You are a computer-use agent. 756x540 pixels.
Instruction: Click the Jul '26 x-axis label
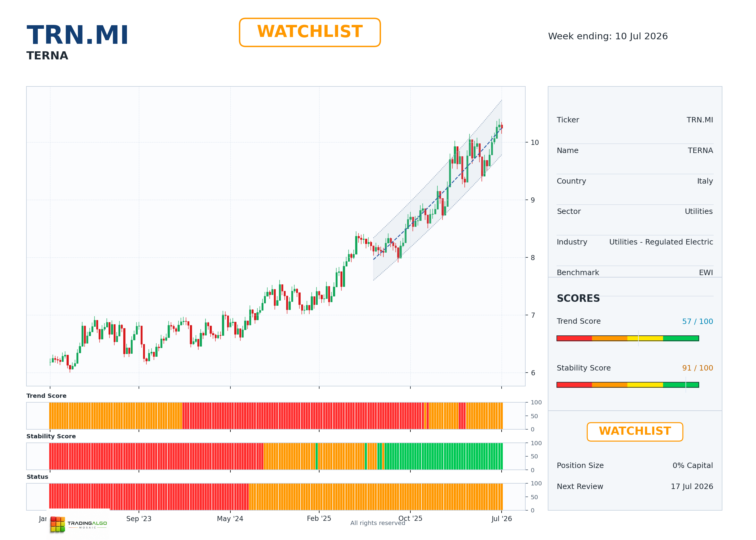click(501, 519)
